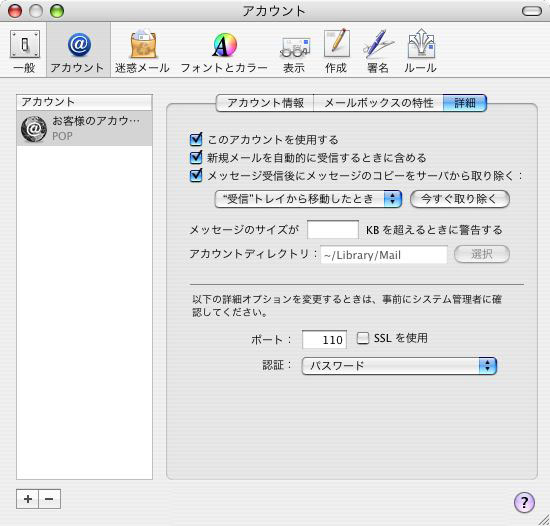
Task: Open the 署名 (signatures) preferences
Action: (378, 51)
